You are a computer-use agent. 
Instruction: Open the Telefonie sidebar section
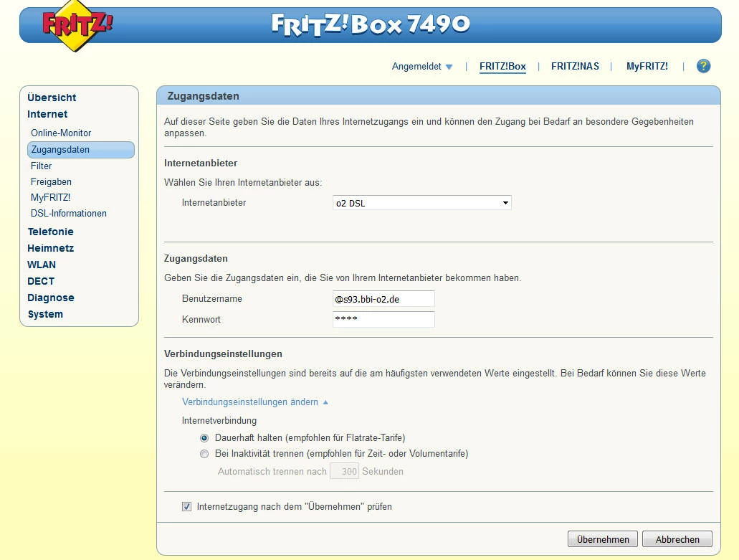coord(50,232)
